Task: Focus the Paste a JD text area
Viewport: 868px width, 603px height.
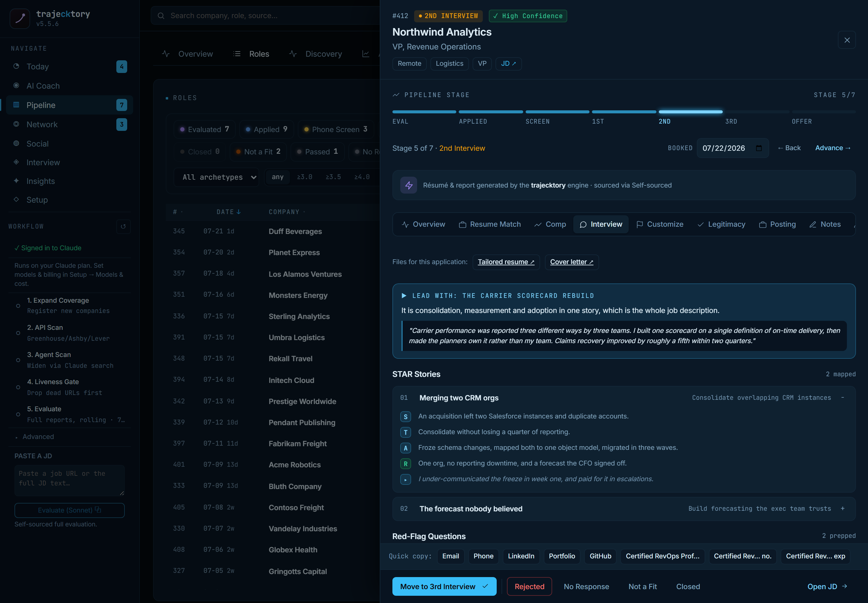Action: (70, 480)
